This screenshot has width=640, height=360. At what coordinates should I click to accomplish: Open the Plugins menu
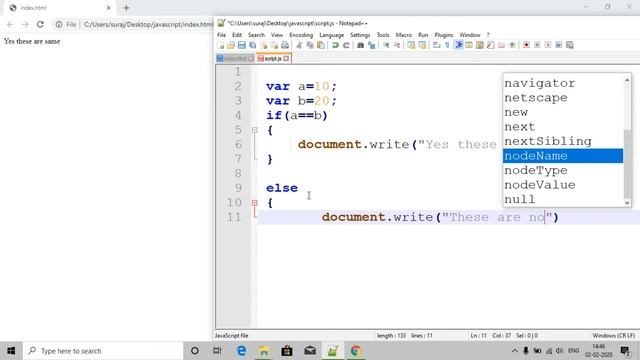click(x=444, y=35)
